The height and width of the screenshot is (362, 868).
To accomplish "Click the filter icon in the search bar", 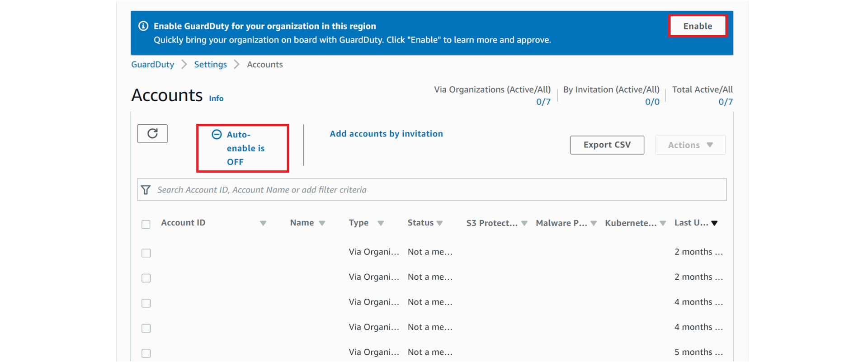I will click(146, 190).
